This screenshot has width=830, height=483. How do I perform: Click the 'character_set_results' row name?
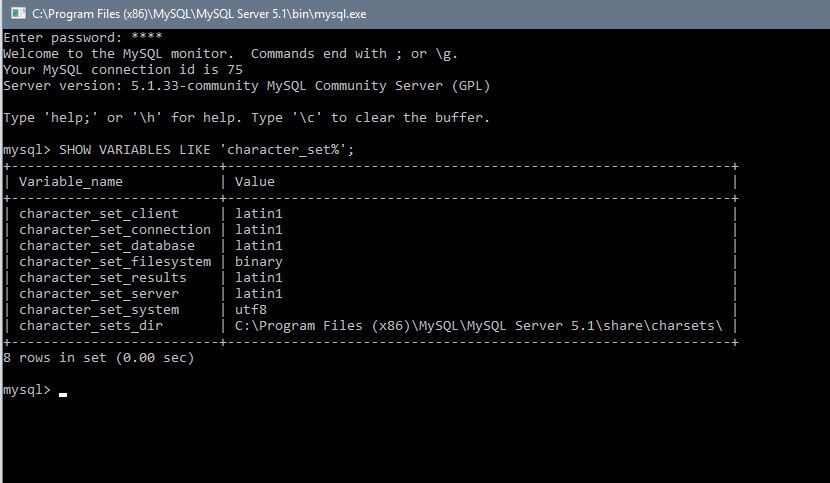(103, 278)
